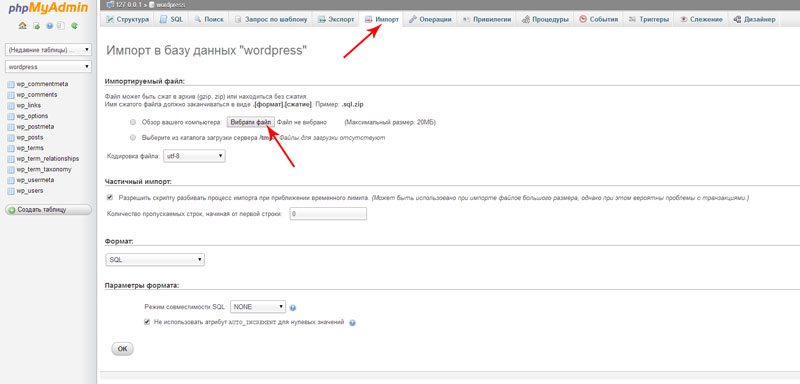Open the 'Слежение' tab
Viewport: 800px width, 384px height.
click(702, 19)
